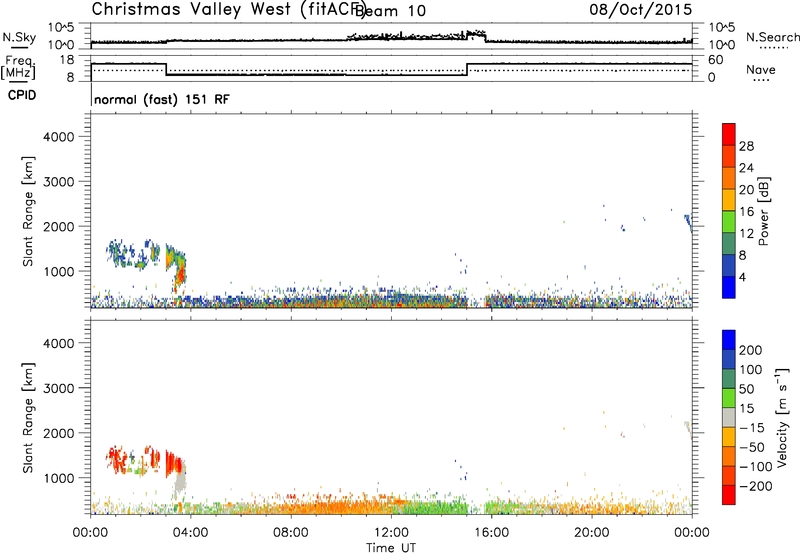The width and height of the screenshot is (800, 554).
Task: Click the "Nave" legend label
Action: 761,70
